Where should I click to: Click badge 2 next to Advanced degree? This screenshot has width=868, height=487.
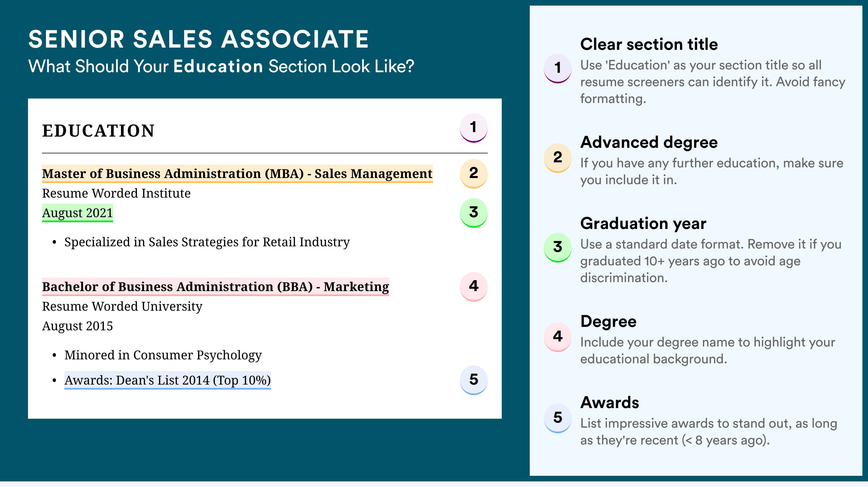(x=557, y=157)
